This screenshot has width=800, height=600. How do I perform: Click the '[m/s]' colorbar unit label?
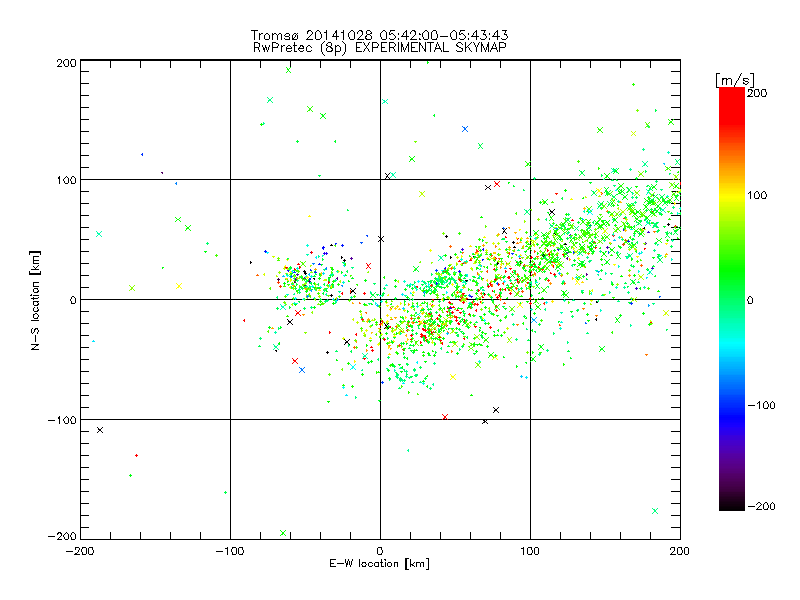point(735,80)
